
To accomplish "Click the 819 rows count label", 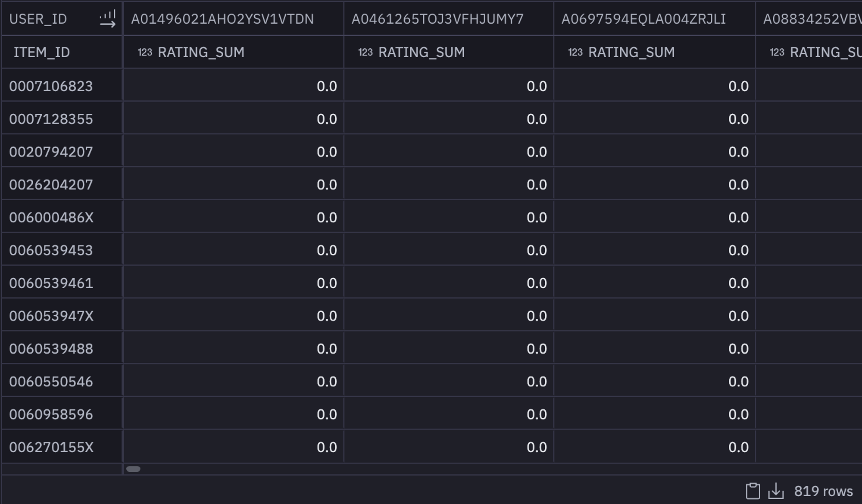I will (x=823, y=491).
